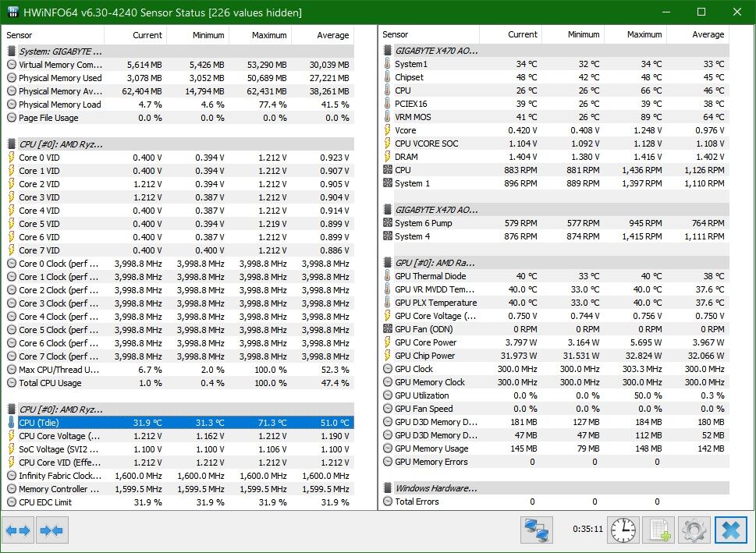
Task: Click the 0:35:11 elapsed time readout
Action: pyautogui.click(x=587, y=529)
